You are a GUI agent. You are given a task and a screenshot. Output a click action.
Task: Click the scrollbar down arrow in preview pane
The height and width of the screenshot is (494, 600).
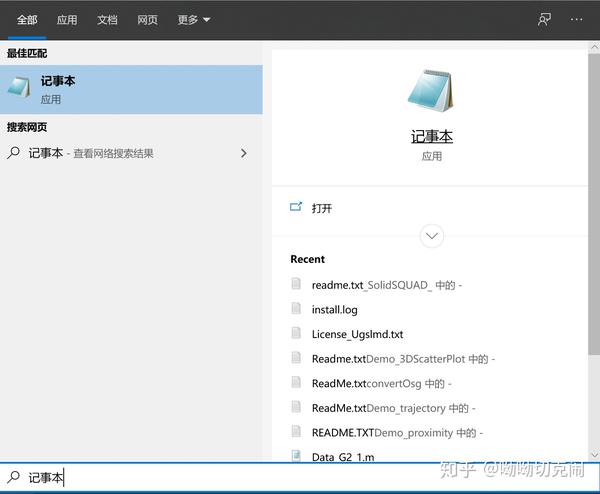(594, 455)
